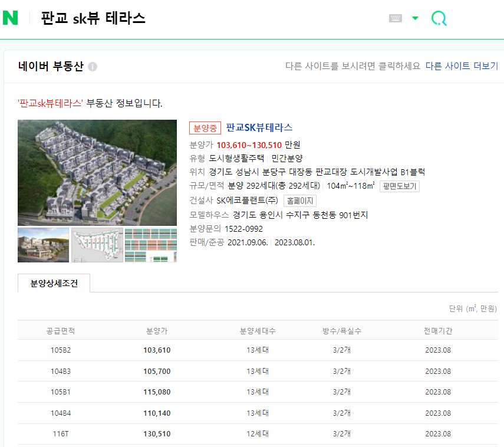Screen dimensions: 504x447
Task: Click the 115,080 price cell
Action: [157, 392]
